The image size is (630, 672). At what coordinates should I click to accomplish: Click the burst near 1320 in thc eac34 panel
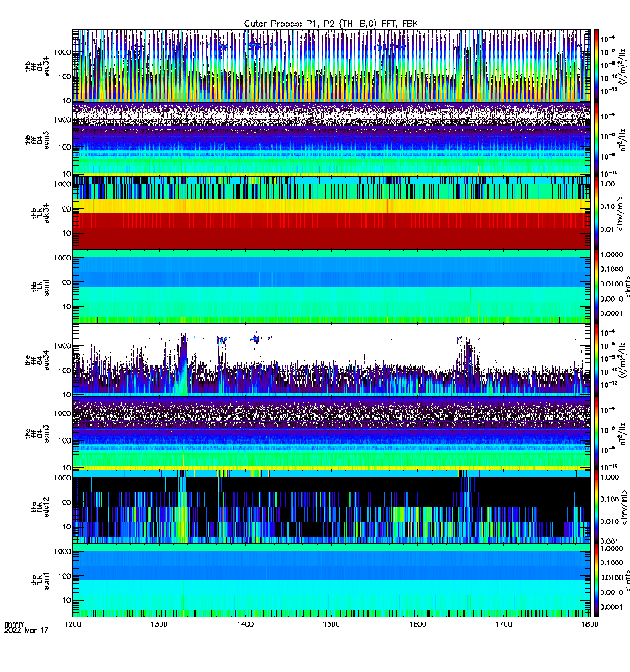(x=183, y=365)
